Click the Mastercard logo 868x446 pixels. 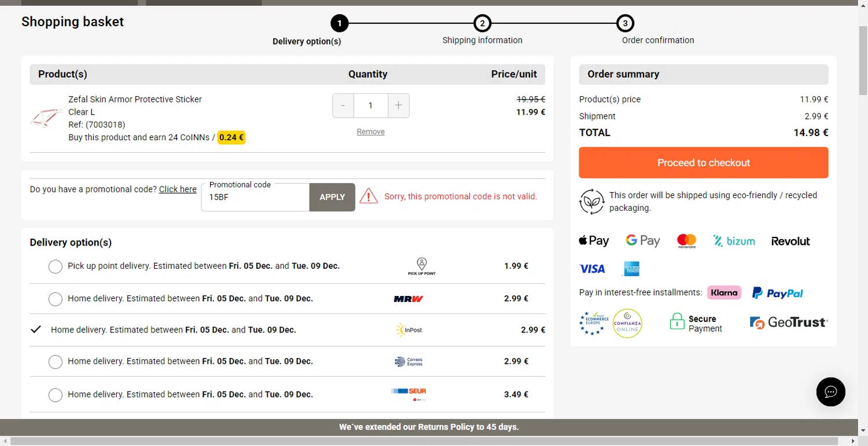click(686, 241)
